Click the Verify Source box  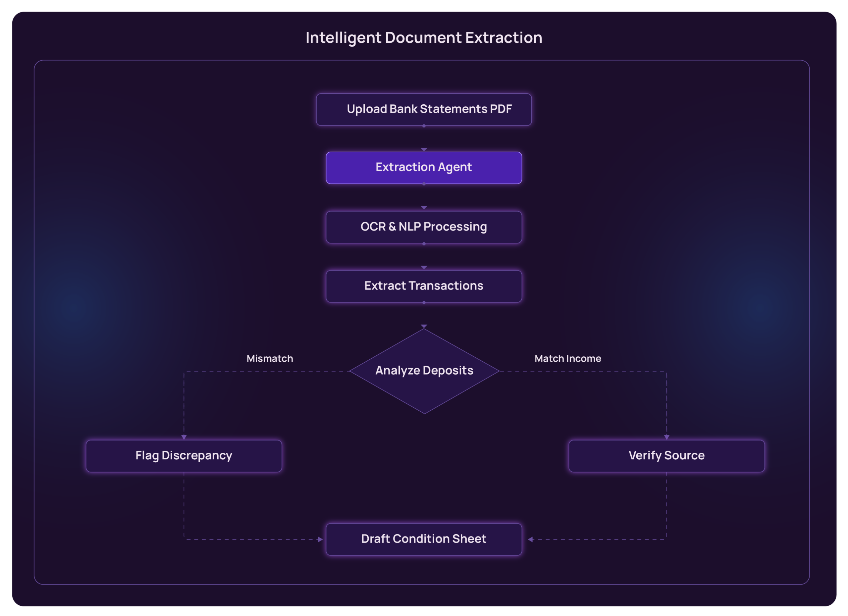click(x=666, y=455)
